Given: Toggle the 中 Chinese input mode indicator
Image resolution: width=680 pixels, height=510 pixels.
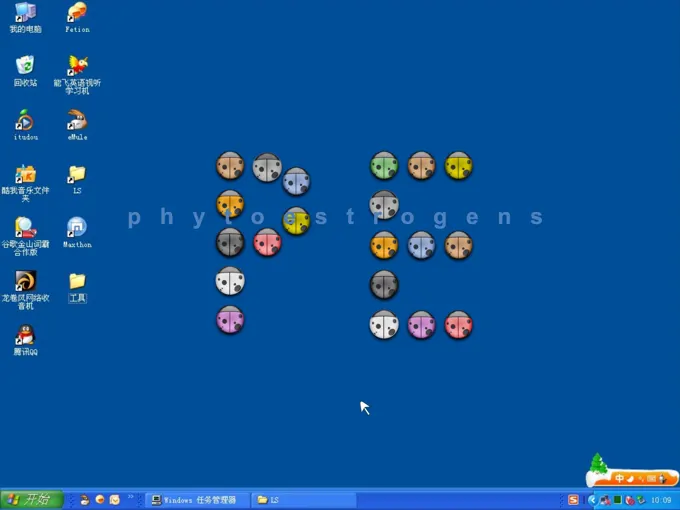Looking at the screenshot, I should (620, 479).
